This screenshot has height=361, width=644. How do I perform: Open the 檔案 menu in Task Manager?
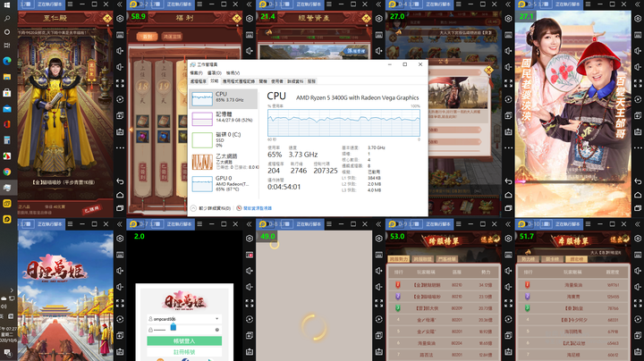pyautogui.click(x=196, y=73)
